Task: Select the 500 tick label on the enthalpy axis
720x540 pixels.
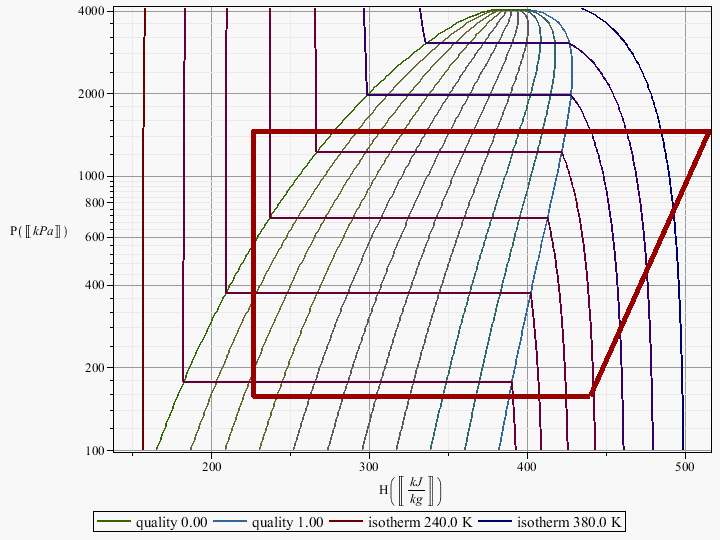Action: click(685, 466)
